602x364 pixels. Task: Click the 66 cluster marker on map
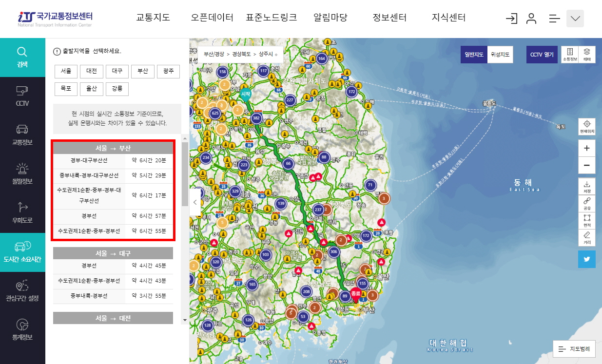[x=288, y=164]
